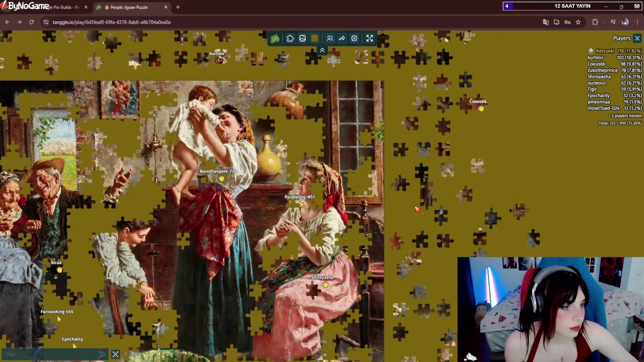This screenshot has height=362, width=644.
Task: Click the puzzle piece toolbar icon
Action: tap(290, 39)
